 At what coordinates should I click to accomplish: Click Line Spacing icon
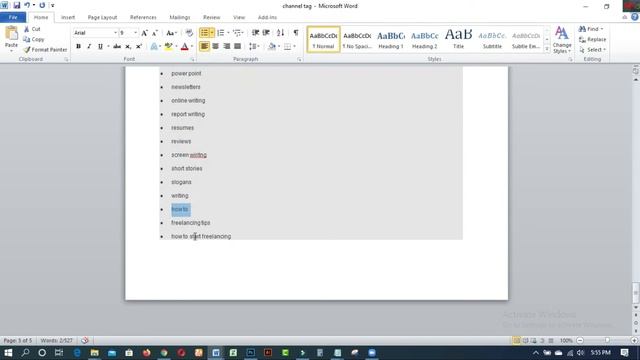click(x=253, y=47)
